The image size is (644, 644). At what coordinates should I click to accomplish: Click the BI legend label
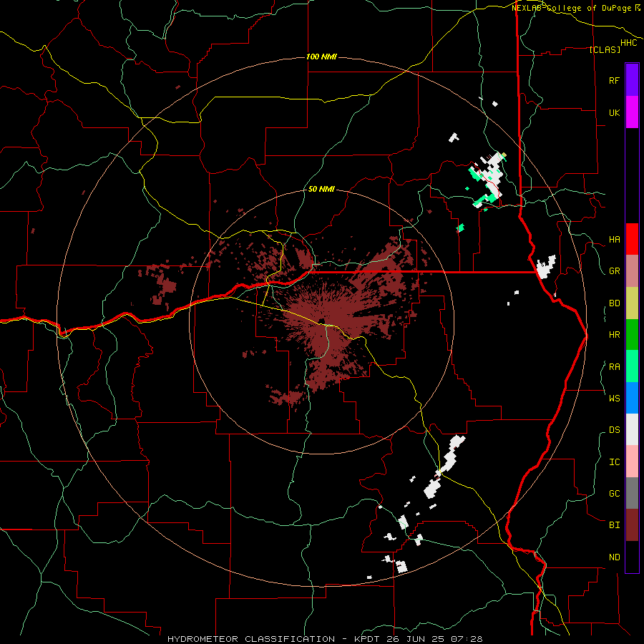click(x=614, y=525)
